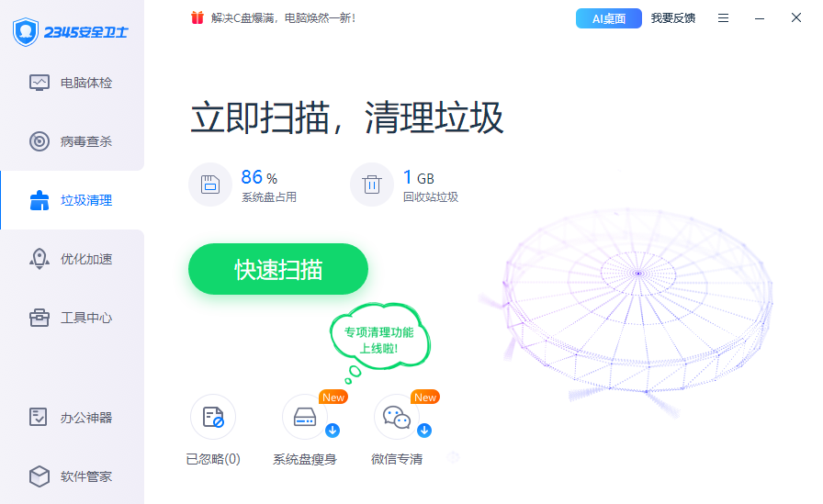Click the 系统盘占用 label
This screenshot has height=504, width=823.
click(x=269, y=197)
